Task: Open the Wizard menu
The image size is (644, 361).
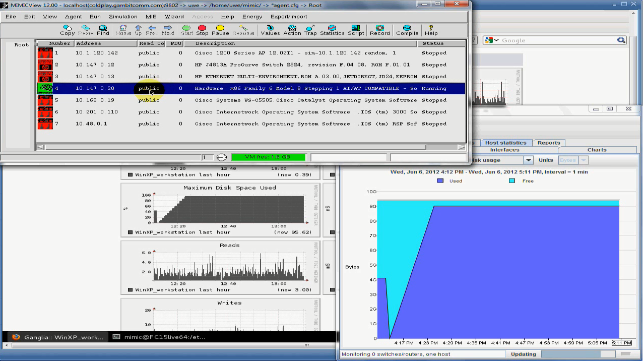Action: [174, 17]
